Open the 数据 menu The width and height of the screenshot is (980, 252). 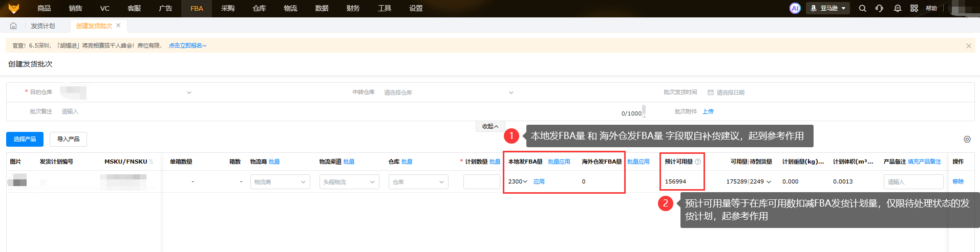click(x=322, y=8)
